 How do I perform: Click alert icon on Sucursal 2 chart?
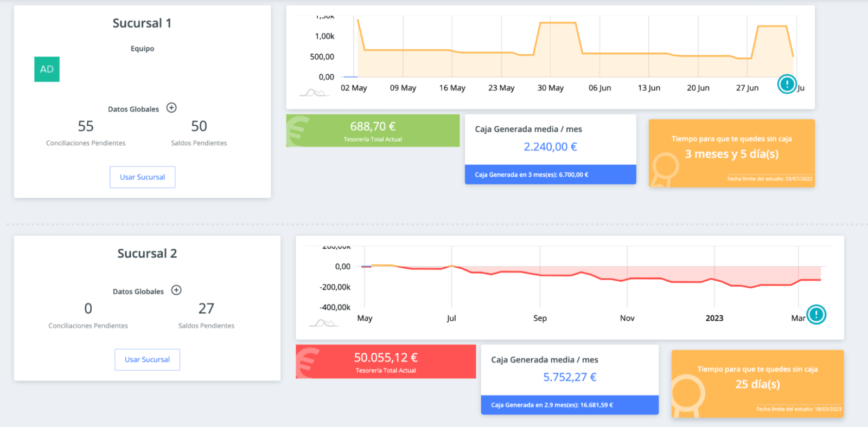coord(816,314)
